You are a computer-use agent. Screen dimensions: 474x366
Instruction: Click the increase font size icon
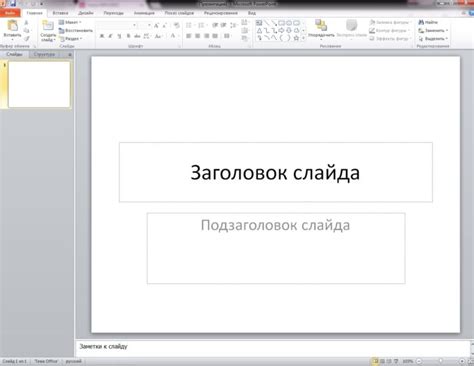(156, 25)
